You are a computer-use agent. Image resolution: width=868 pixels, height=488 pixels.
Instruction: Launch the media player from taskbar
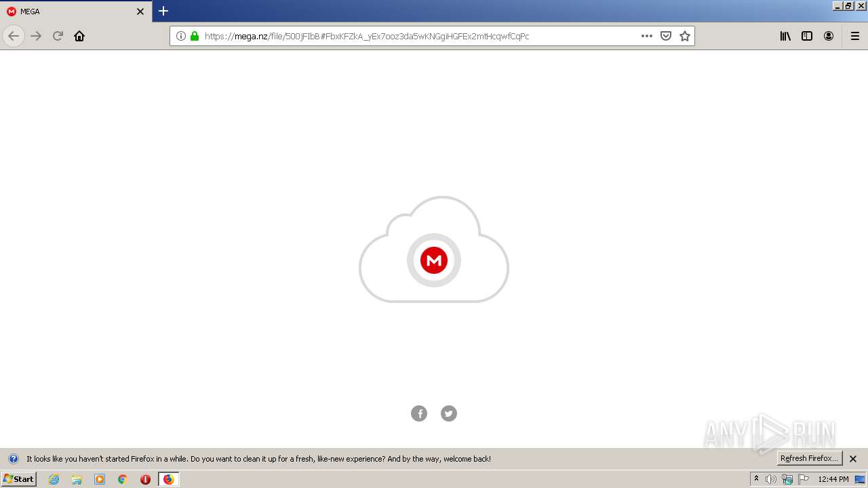(100, 479)
